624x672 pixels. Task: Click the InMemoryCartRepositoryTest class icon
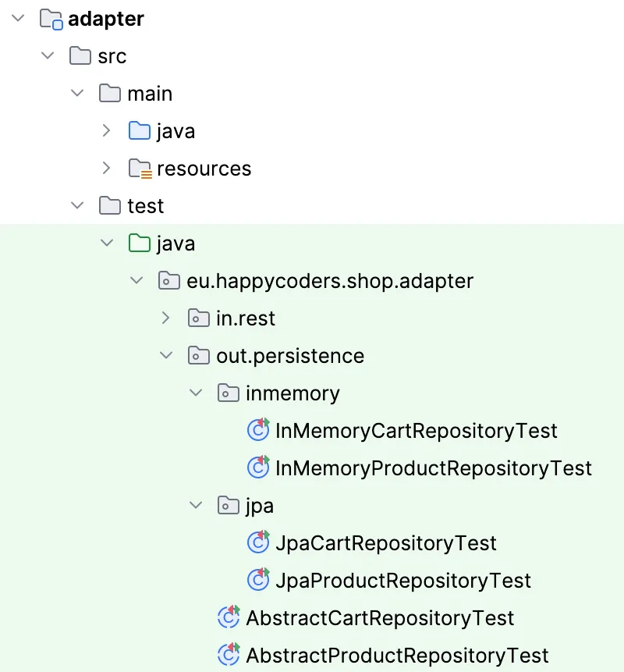point(258,429)
